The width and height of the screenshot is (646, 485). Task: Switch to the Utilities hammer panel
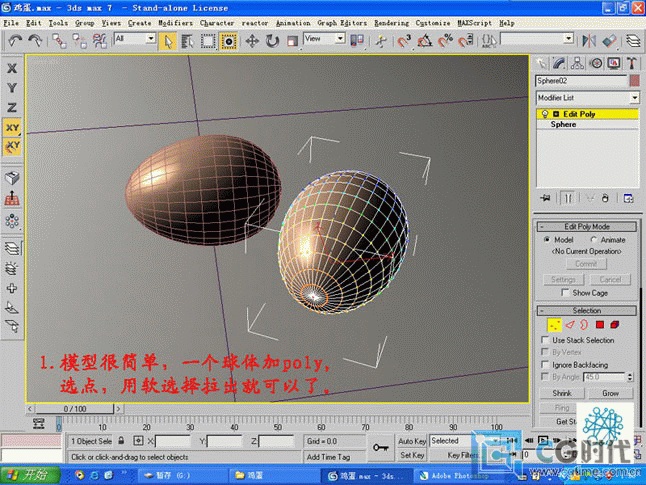[632, 63]
